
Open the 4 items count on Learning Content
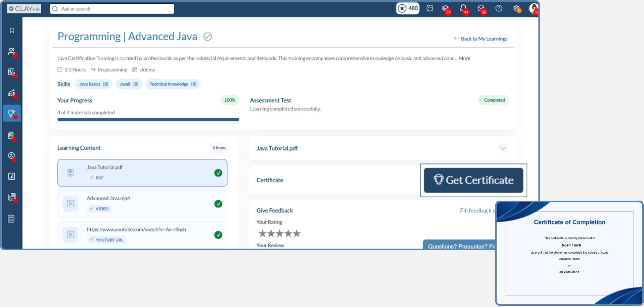[x=219, y=148]
